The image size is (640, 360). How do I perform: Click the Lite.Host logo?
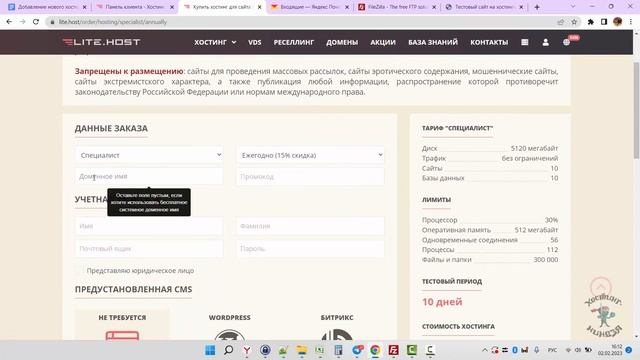[x=101, y=42]
